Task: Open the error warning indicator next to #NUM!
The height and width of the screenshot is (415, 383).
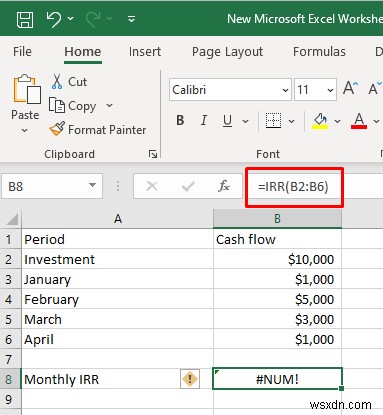Action: (x=190, y=379)
